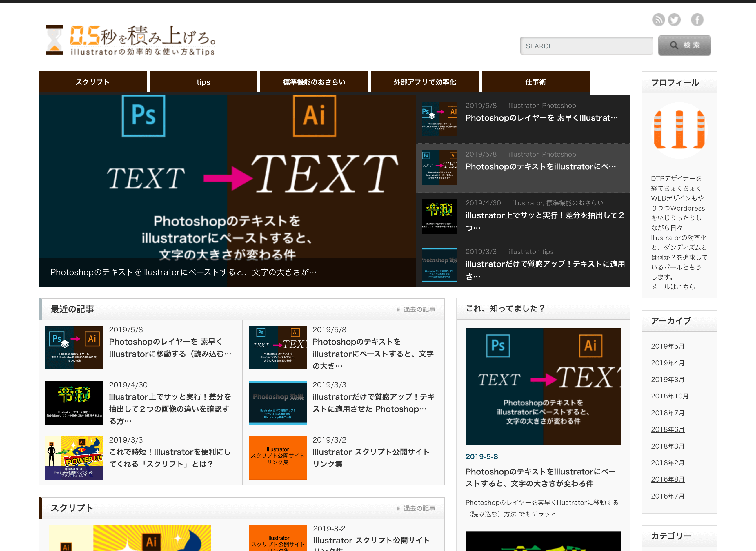Open archive 2019年5月

(x=668, y=346)
